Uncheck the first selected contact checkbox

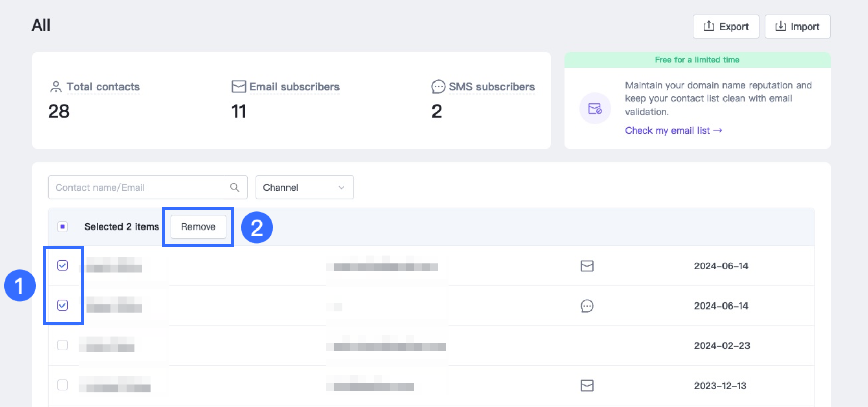click(63, 265)
